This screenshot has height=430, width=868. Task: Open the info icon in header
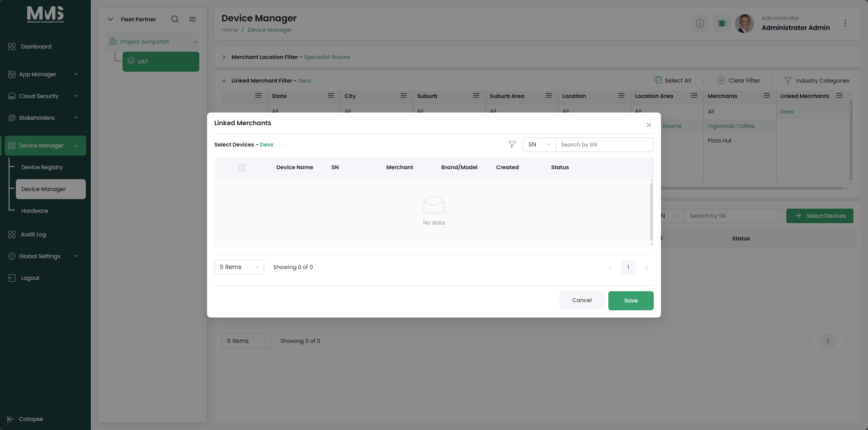pyautogui.click(x=700, y=23)
